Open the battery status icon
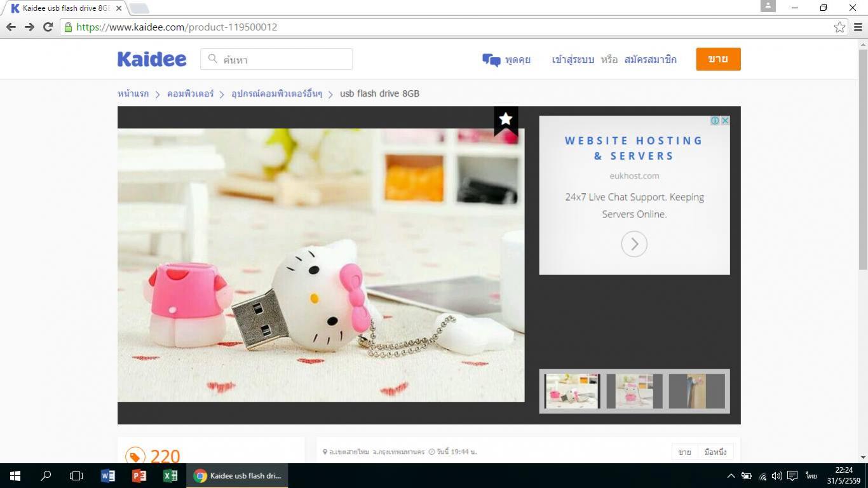This screenshot has height=488, width=868. 747,475
